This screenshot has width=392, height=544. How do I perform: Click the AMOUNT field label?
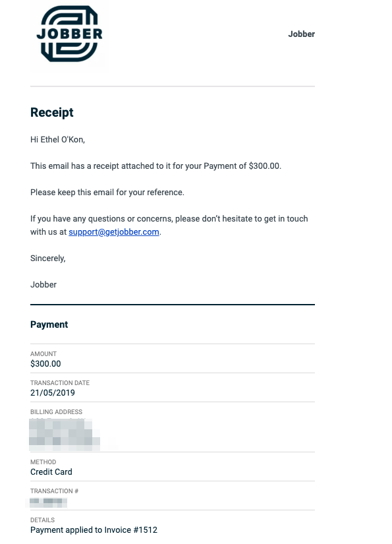point(43,354)
